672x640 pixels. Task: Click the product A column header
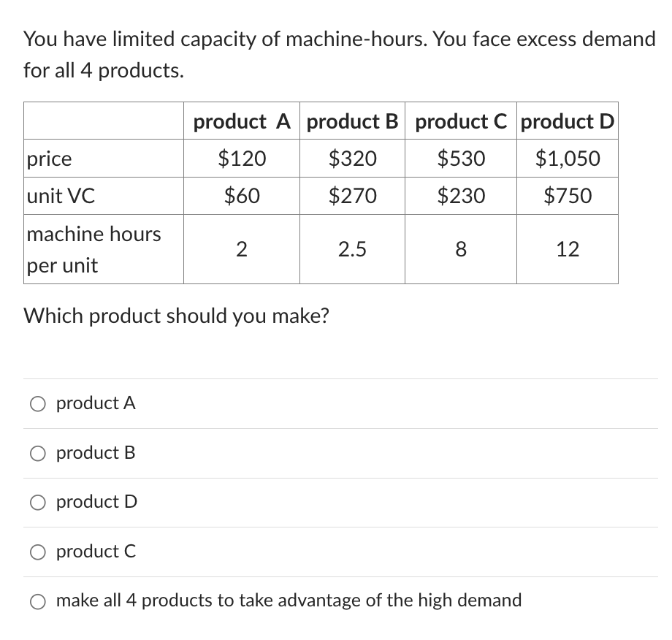tap(242, 121)
